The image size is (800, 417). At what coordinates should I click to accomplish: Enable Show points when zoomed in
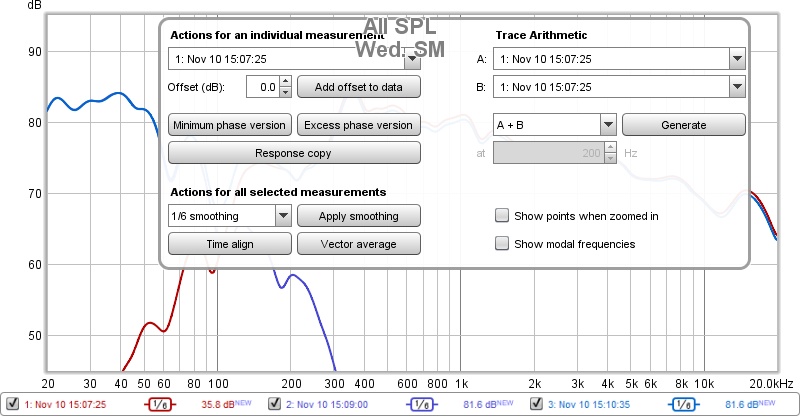pyautogui.click(x=502, y=215)
